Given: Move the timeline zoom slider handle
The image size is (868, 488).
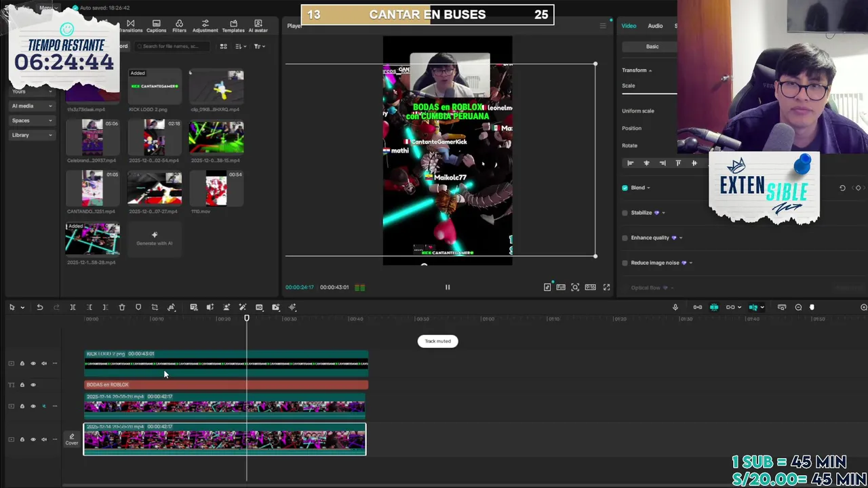Looking at the screenshot, I should coord(812,307).
